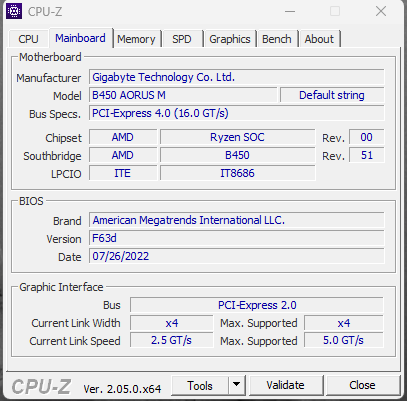The height and width of the screenshot is (401, 407).
Task: Click the CPU-Z app icon in title bar
Action: pos(14,12)
